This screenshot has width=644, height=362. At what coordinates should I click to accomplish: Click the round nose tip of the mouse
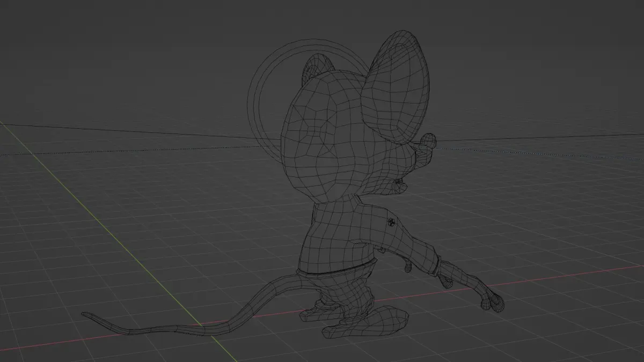(428, 141)
